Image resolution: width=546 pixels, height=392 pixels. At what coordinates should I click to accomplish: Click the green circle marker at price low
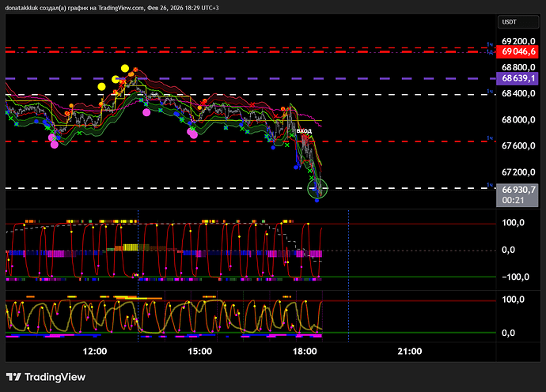(x=317, y=188)
